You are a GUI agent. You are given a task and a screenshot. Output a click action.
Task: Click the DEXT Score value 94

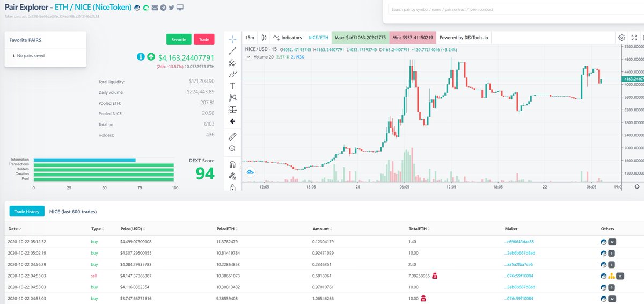tap(204, 173)
